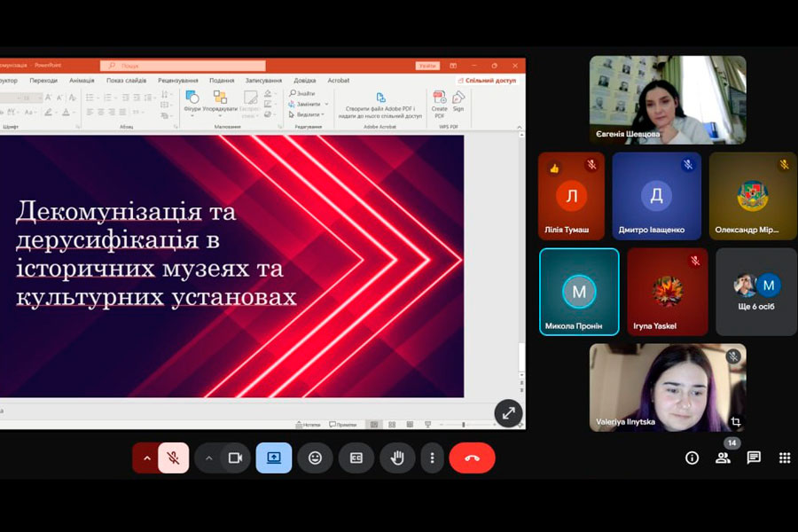Click Створити файл Adobe PDF button

[x=380, y=106]
